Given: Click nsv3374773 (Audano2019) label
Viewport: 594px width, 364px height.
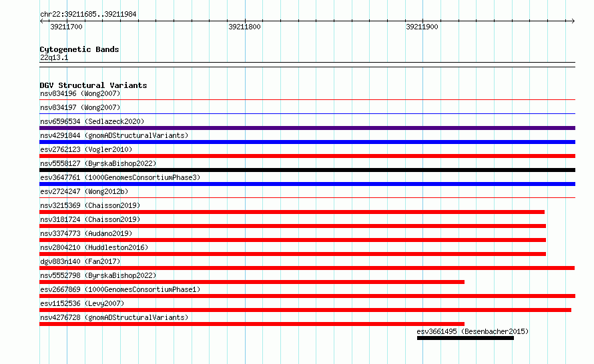Looking at the screenshot, I should coord(86,233).
